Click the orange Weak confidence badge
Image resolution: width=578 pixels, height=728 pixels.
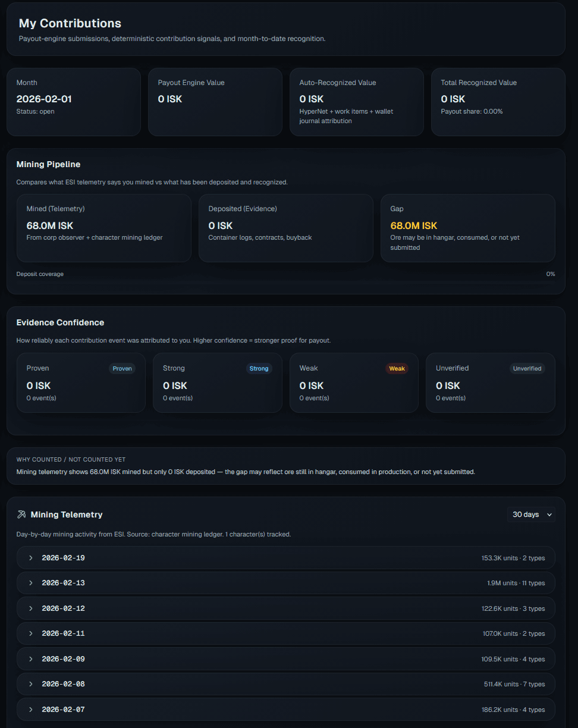tap(397, 368)
